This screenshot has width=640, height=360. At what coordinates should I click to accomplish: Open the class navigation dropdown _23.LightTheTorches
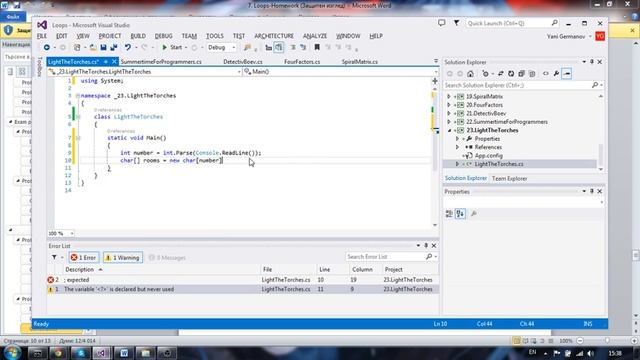pos(144,71)
